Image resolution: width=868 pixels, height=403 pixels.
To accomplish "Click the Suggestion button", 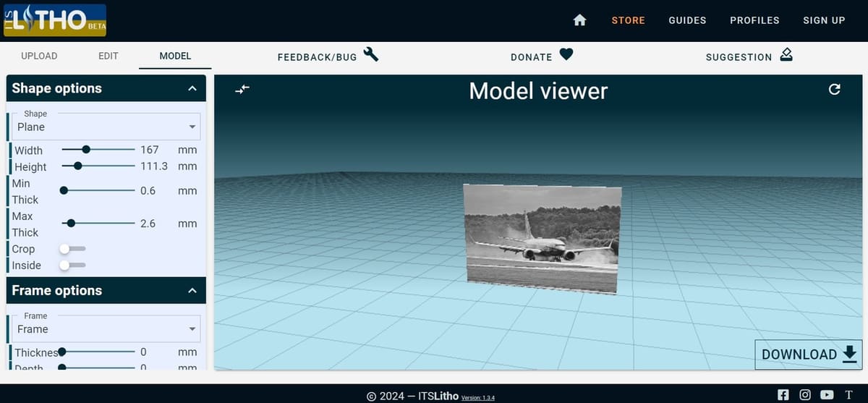I will tap(749, 56).
